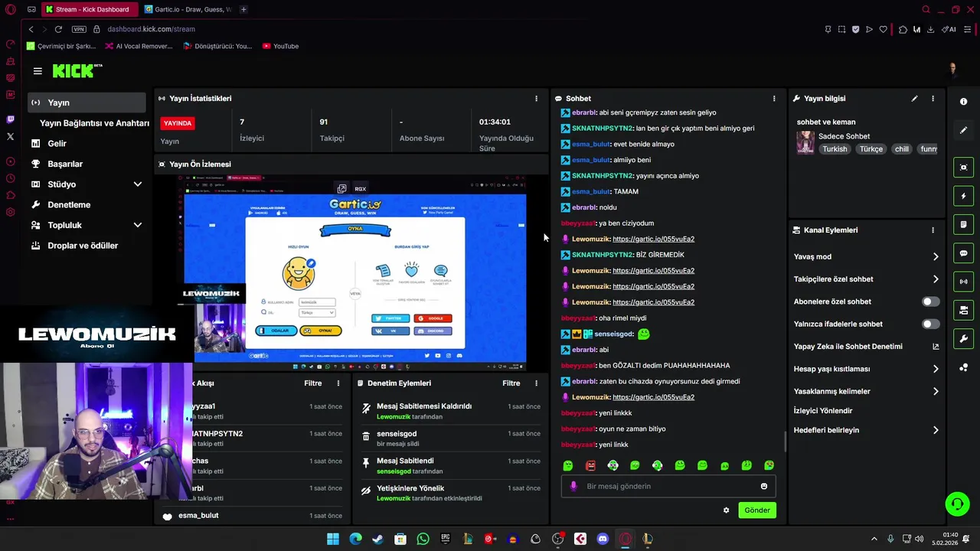Screen dimensions: 980x551
Task: Toggle the document widget icon in right sidebar
Action: (963, 224)
